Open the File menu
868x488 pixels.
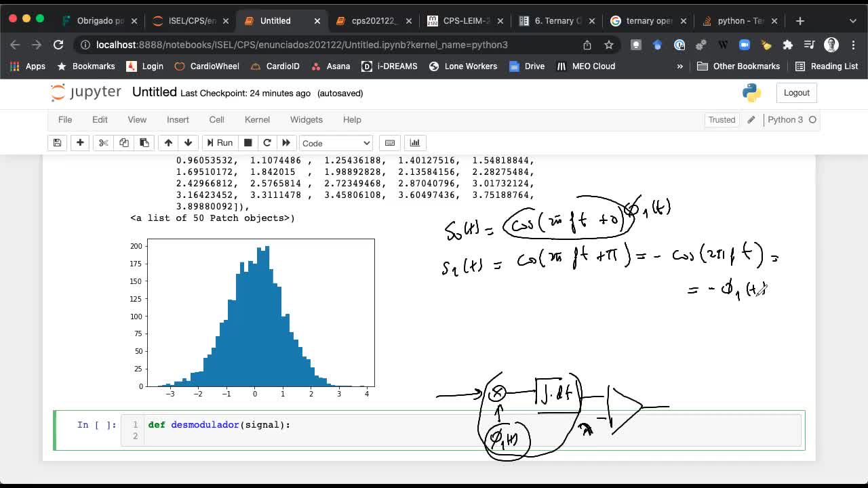coord(65,119)
